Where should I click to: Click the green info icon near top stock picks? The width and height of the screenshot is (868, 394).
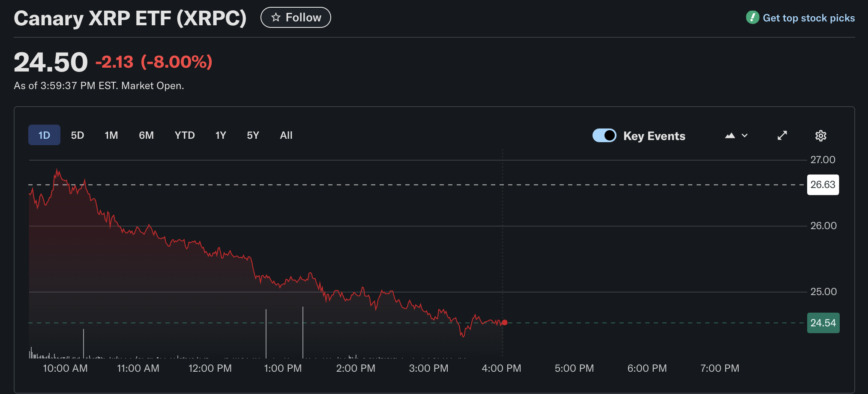coord(752,18)
